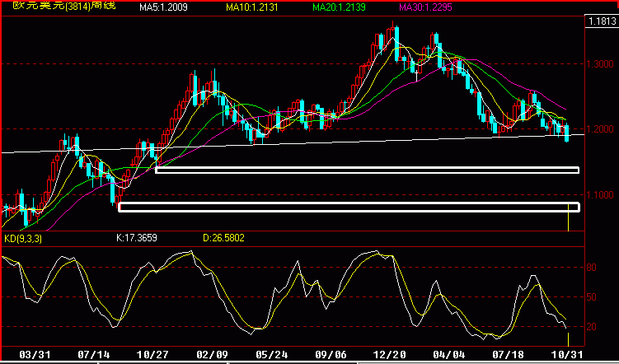Select the 80 level on KD axis

pyautogui.click(x=591, y=268)
